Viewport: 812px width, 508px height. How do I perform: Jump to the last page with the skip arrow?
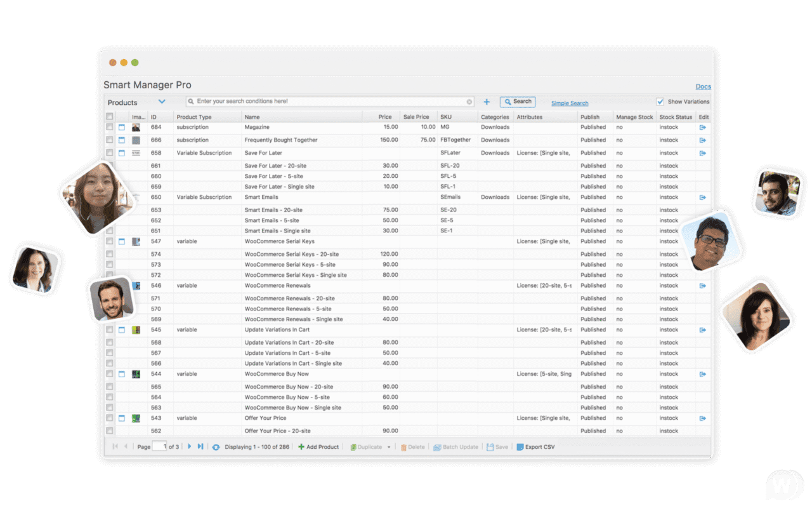pos(200,446)
